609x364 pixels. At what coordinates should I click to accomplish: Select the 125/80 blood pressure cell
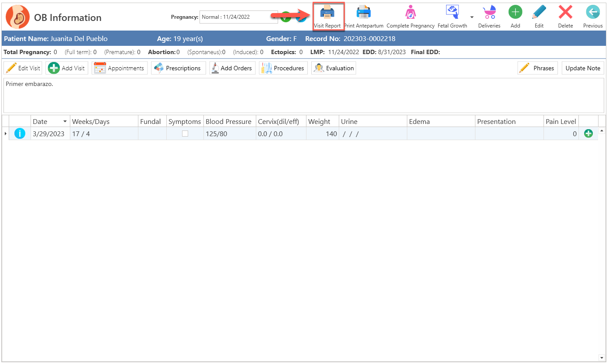pos(230,134)
